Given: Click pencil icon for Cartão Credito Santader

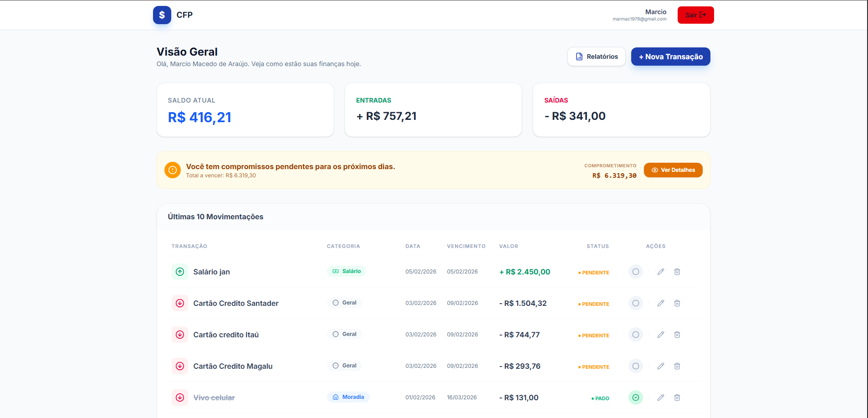Looking at the screenshot, I should click(660, 303).
